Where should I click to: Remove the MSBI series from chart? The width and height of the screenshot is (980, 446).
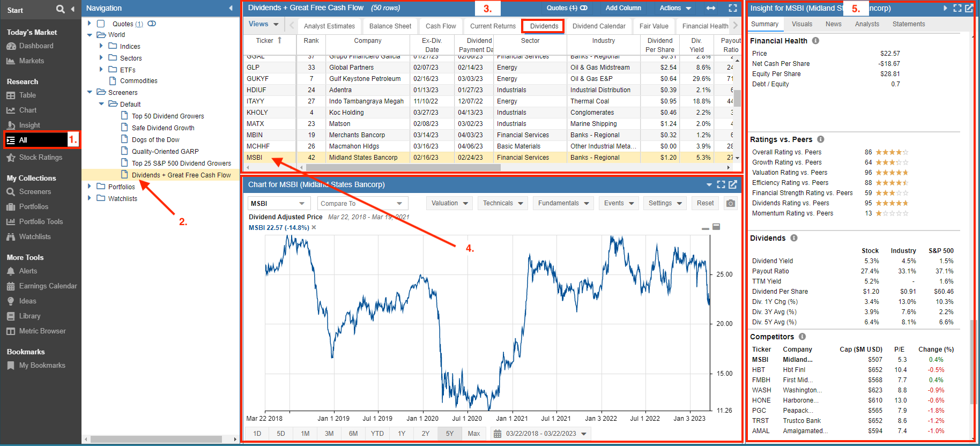[314, 227]
